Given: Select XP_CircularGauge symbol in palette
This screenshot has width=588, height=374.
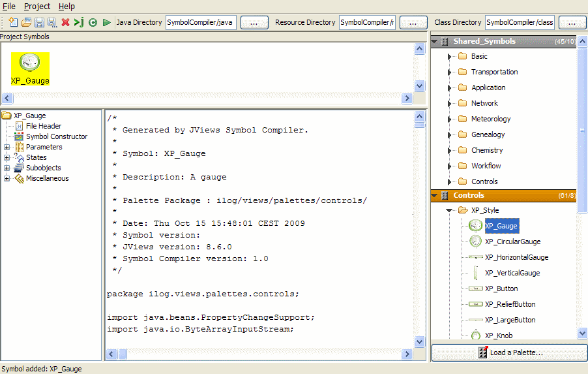Looking at the screenshot, I should point(512,242).
